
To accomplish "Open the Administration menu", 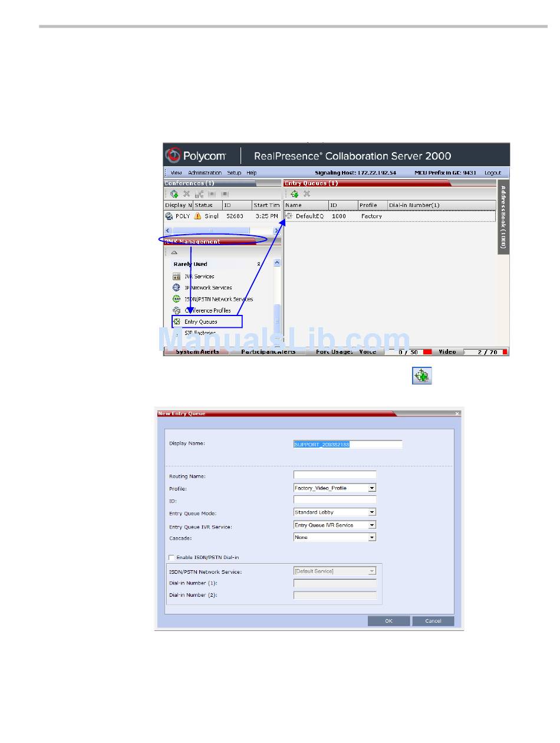I will pos(205,173).
